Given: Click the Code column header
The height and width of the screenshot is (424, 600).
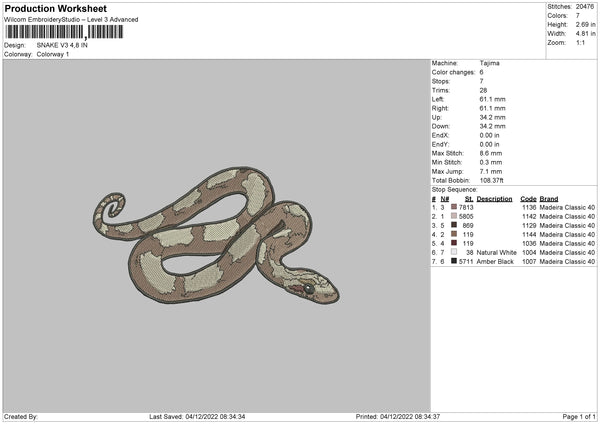Looking at the screenshot, I should click(x=529, y=198).
